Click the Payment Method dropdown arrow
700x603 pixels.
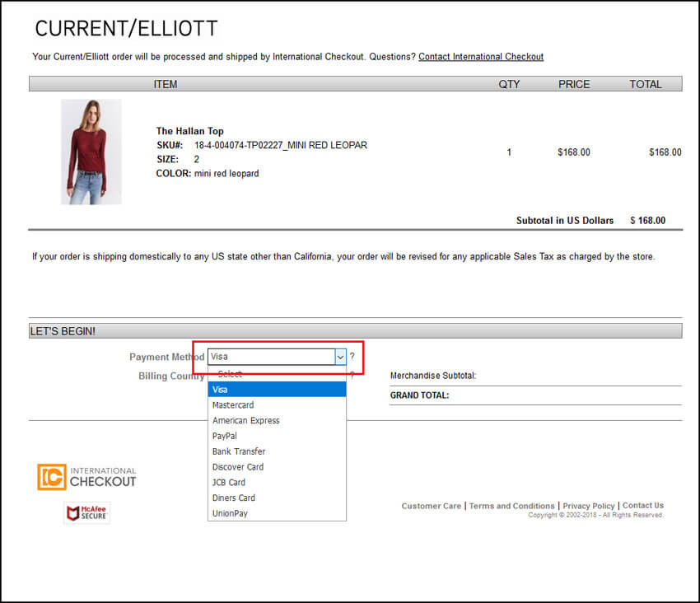point(341,357)
